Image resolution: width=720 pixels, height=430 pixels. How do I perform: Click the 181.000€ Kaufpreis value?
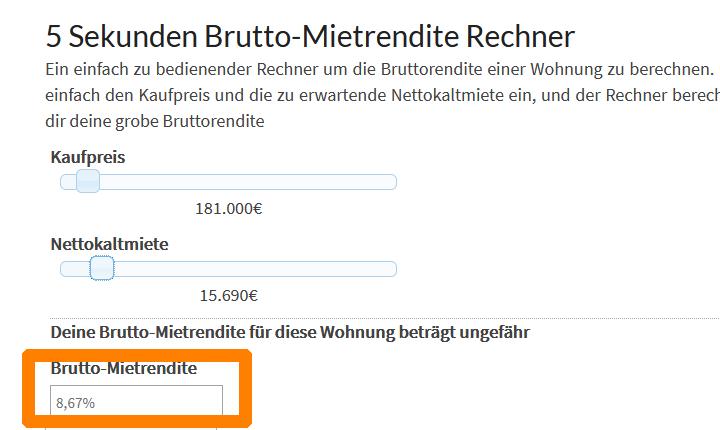pyautogui.click(x=228, y=209)
